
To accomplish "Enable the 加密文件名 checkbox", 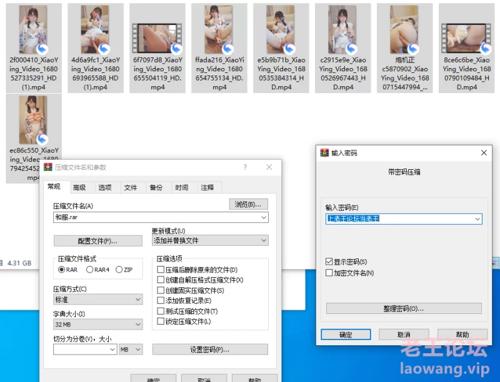I will (329, 273).
